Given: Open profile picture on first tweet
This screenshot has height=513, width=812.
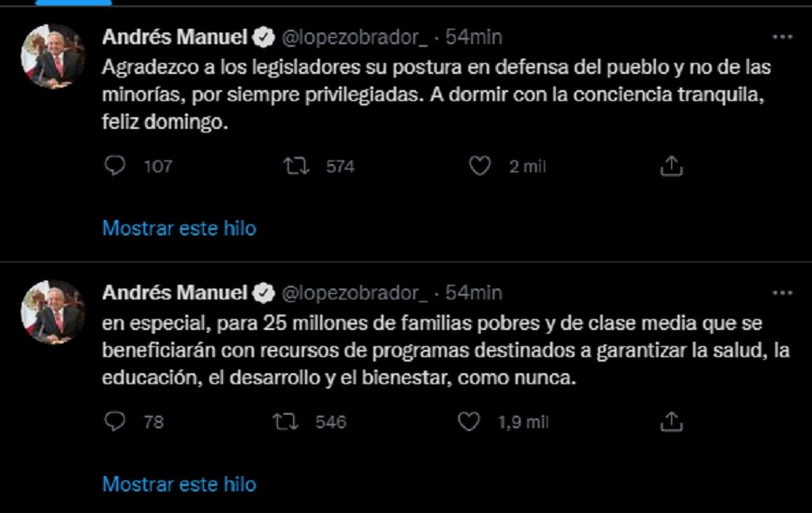Looking at the screenshot, I should pos(52,56).
